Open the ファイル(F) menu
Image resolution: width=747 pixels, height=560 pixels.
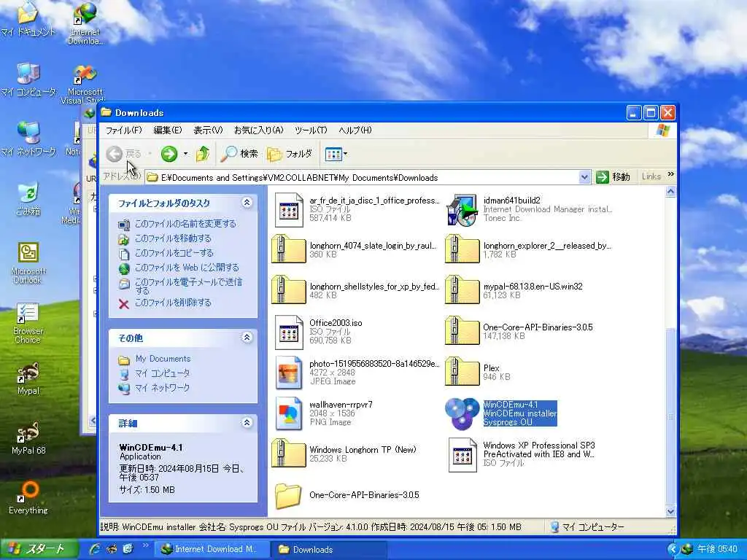coord(123,130)
